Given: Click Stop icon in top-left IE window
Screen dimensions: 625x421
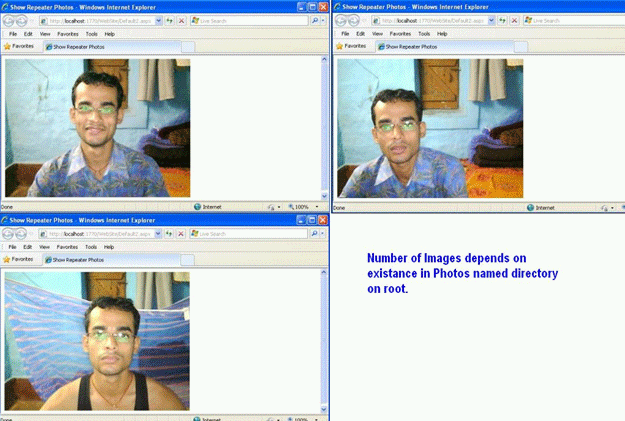Looking at the screenshot, I should [x=181, y=20].
